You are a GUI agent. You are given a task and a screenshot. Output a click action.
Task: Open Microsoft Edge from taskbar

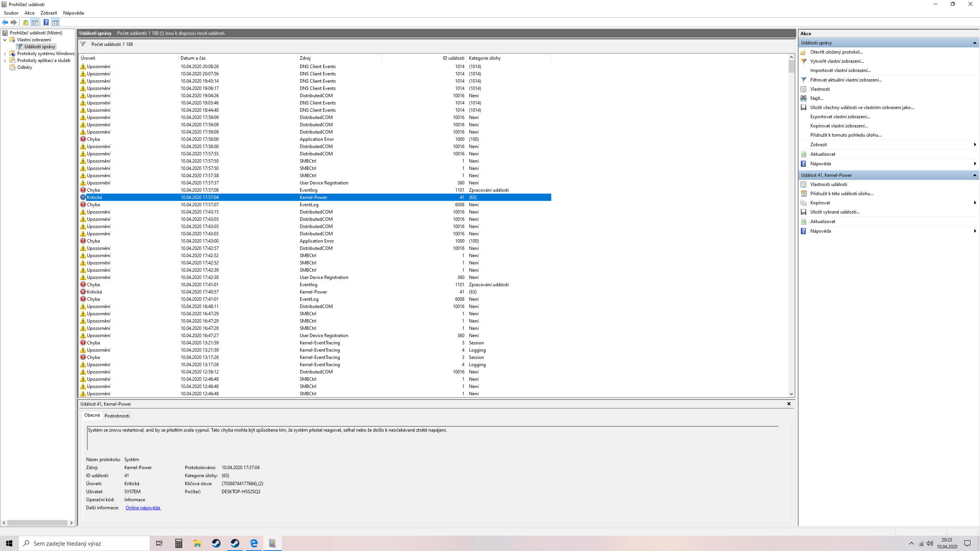pyautogui.click(x=254, y=543)
